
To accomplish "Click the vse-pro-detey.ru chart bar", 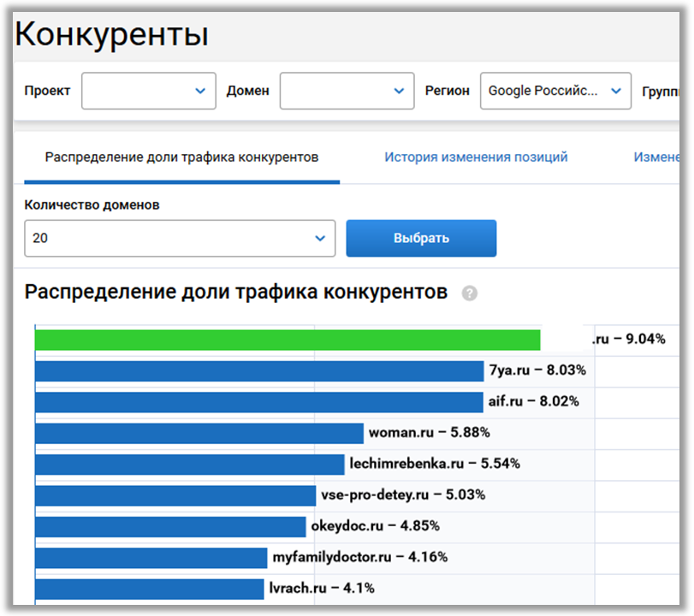I will pos(175,495).
